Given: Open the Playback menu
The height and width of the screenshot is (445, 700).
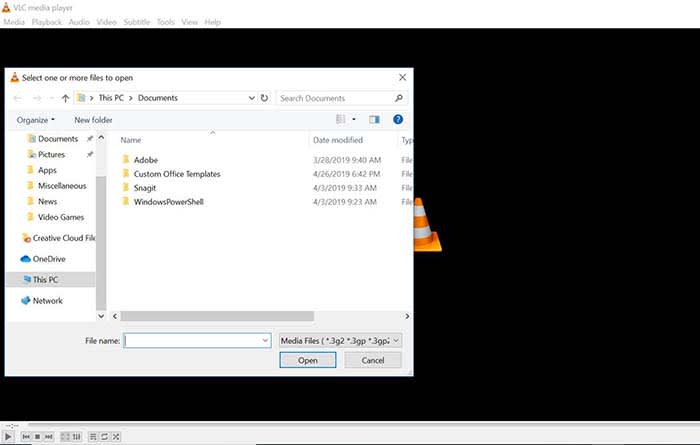Looking at the screenshot, I should (x=46, y=22).
